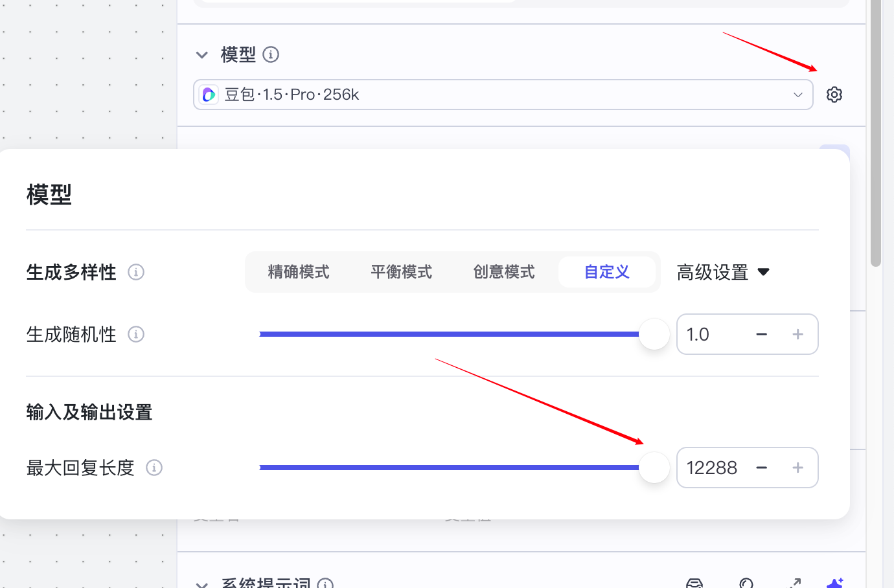Click the 最大回复长度 value field 12288

pos(712,468)
